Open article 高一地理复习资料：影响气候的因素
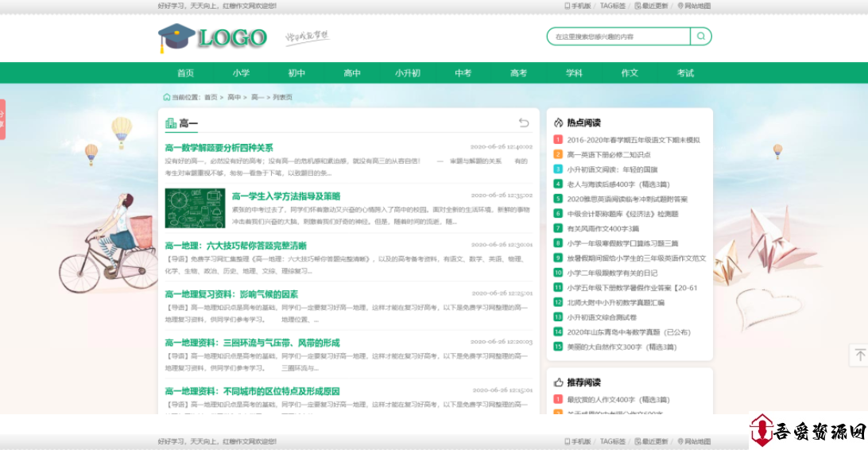Viewport: 868px width, 450px height. click(231, 294)
